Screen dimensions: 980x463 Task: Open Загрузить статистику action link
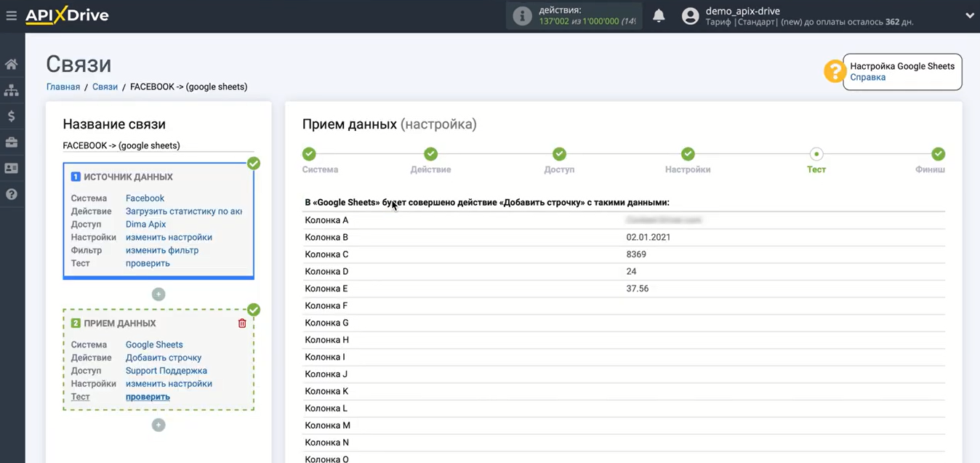[184, 211]
